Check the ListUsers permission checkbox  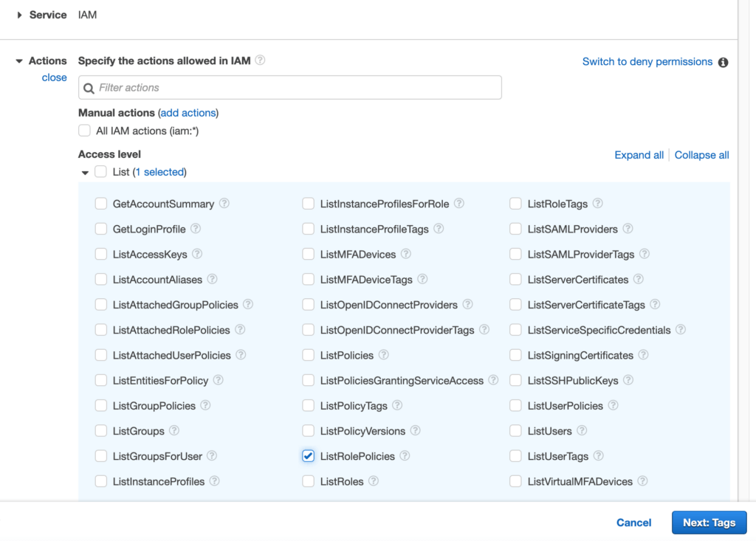click(x=515, y=431)
